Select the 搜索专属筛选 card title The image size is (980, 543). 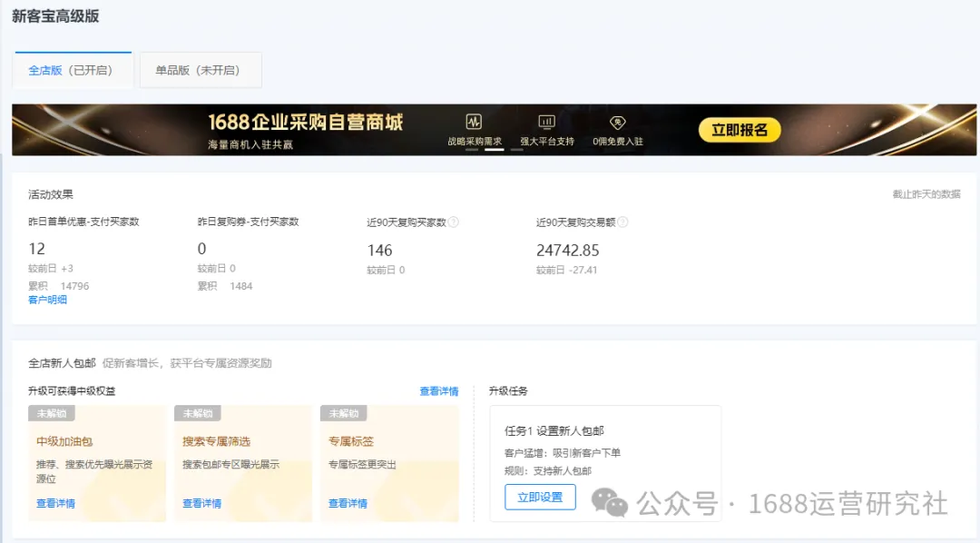pos(216,441)
